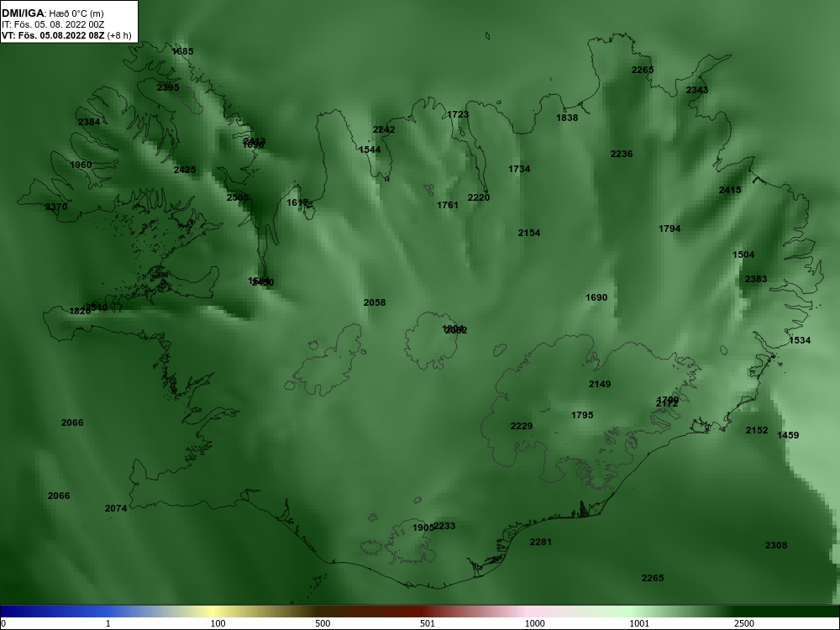Click the color scale label 100
The width and height of the screenshot is (840, 630).
click(218, 623)
